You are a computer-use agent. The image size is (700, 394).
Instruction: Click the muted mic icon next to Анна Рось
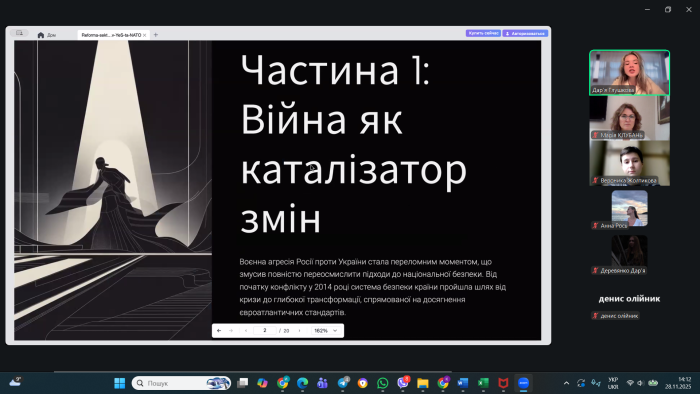[x=595, y=225]
